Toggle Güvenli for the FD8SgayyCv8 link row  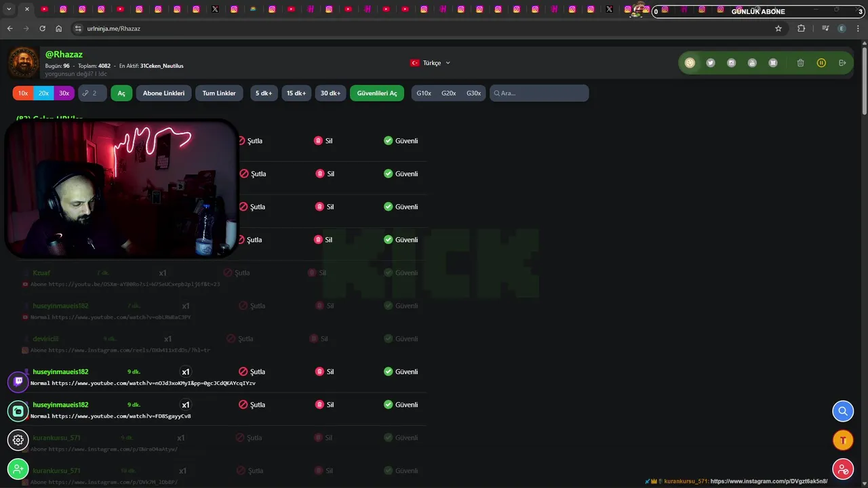401,405
